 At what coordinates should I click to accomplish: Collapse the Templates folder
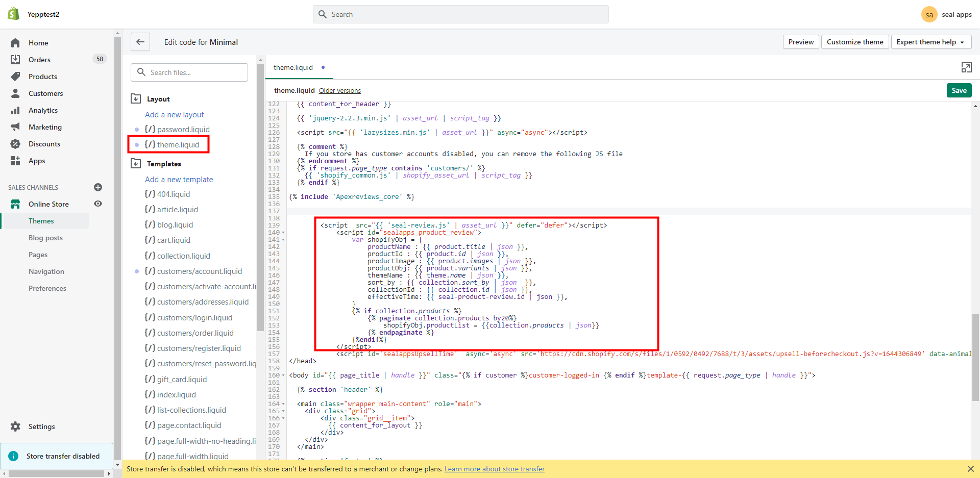pos(136,163)
